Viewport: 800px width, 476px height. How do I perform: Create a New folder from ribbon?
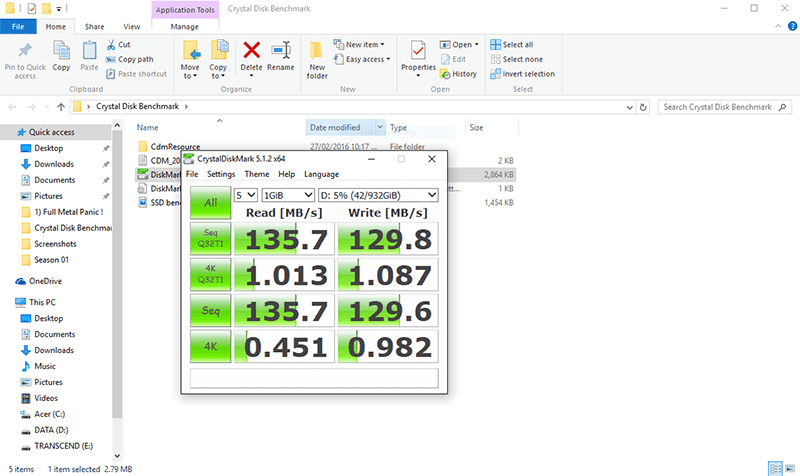click(x=317, y=60)
